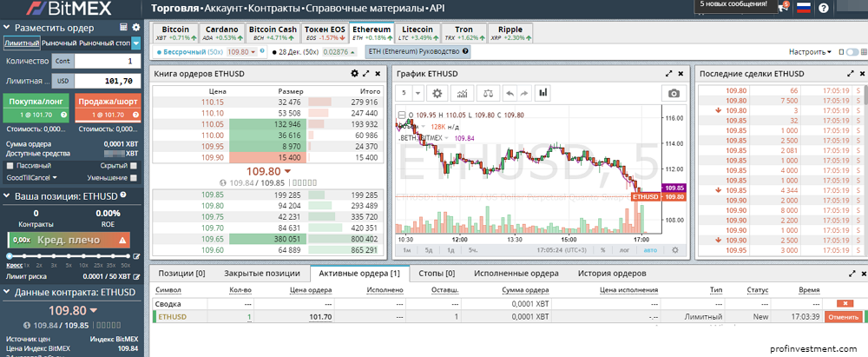The image size is (868, 357).
Task: Open the order calculator icon
Action: pyautogui.click(x=124, y=27)
